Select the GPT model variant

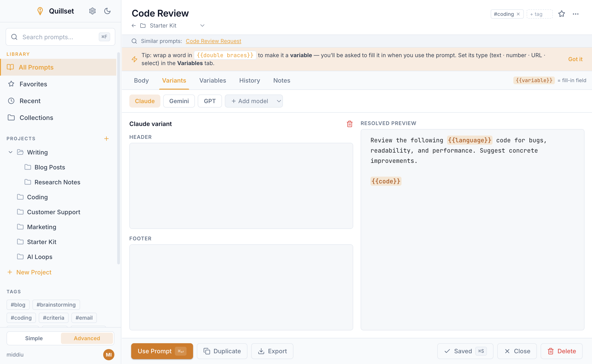click(210, 101)
